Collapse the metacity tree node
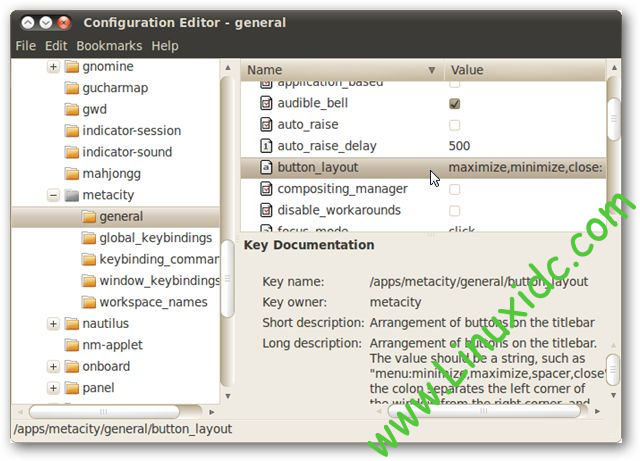 53,195
